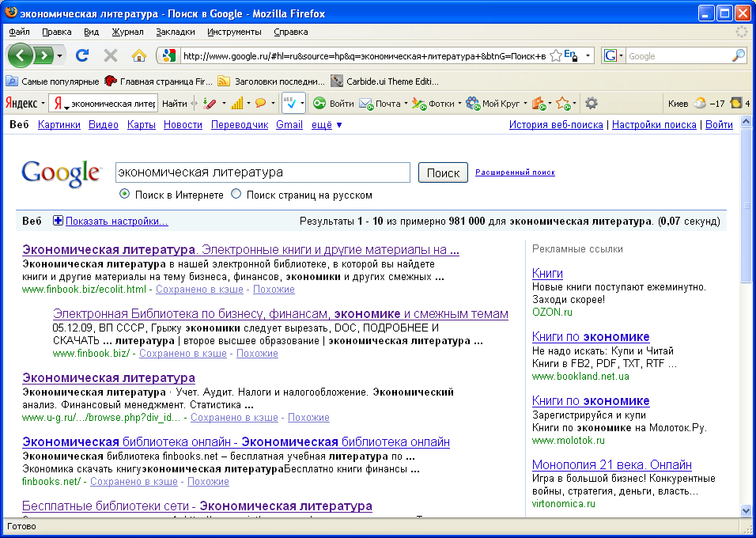The image size is (756, 538).
Task: Click the Yandex toolbar search field
Action: pos(103,104)
